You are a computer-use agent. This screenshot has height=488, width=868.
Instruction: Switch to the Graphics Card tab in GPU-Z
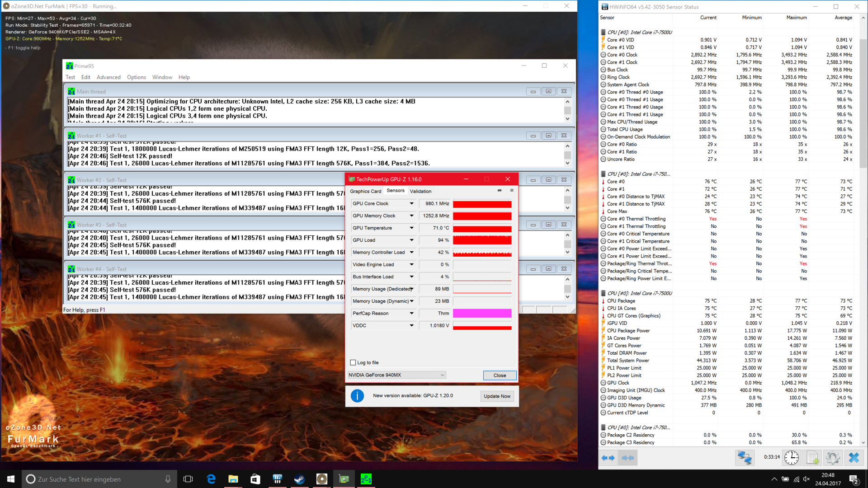click(x=365, y=191)
